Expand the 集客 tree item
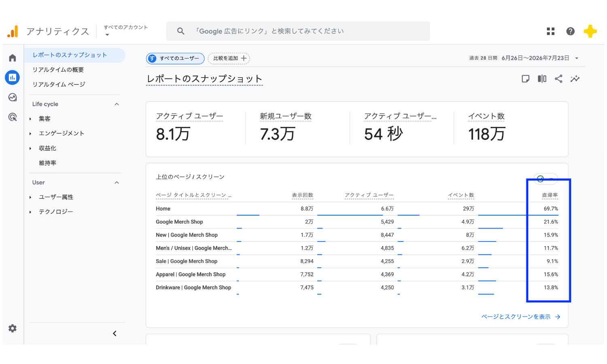Screen dimensions: 607x364 pos(30,119)
